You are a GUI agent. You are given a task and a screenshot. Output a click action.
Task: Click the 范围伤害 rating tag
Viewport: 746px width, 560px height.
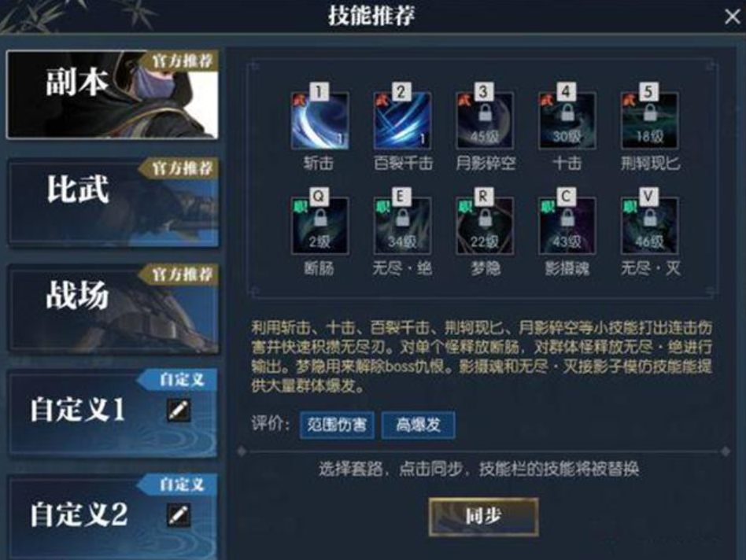(x=337, y=425)
